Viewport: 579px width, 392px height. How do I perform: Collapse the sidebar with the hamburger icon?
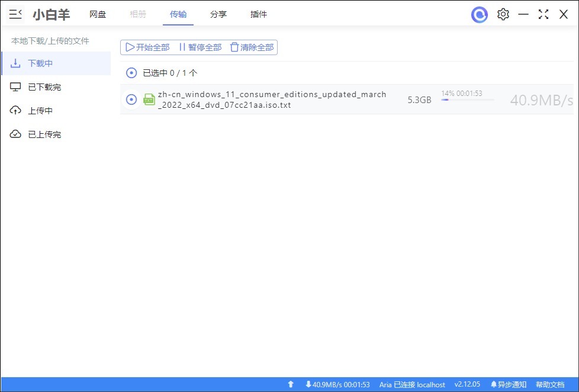pyautogui.click(x=15, y=14)
